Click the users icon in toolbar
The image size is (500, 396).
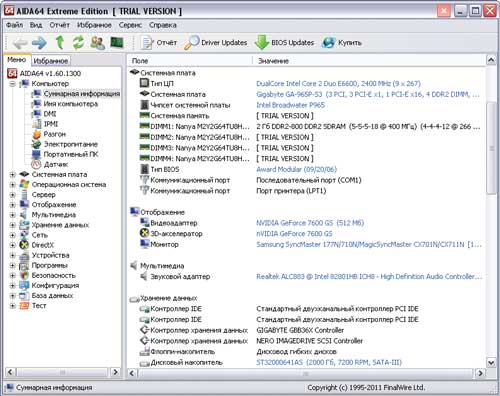coord(98,43)
